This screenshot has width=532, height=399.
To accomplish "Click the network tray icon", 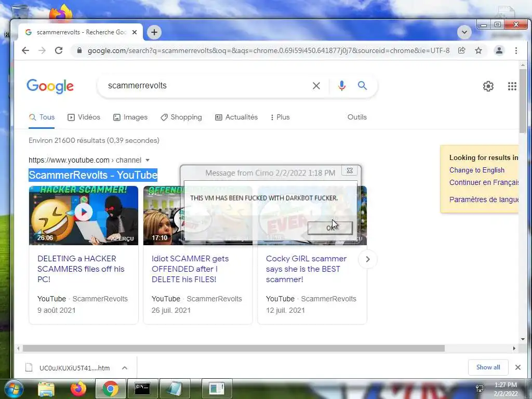I will coord(480,389).
